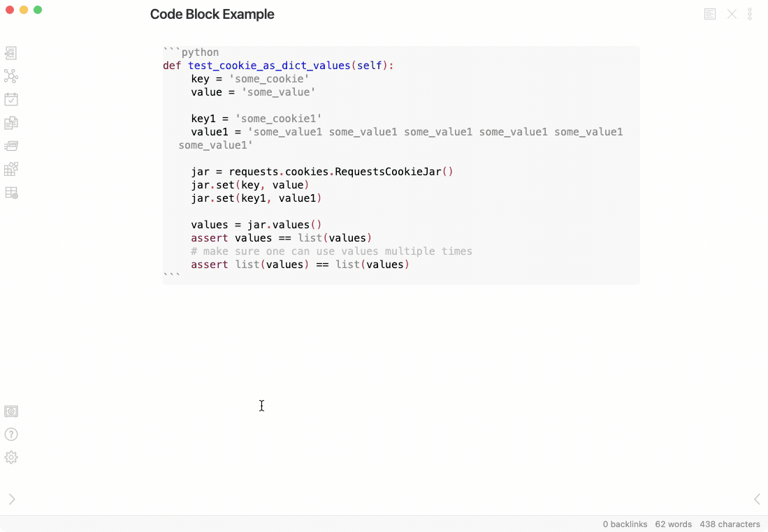This screenshot has height=532, width=768.
Task: Click the table with gear icon
Action: [10, 193]
